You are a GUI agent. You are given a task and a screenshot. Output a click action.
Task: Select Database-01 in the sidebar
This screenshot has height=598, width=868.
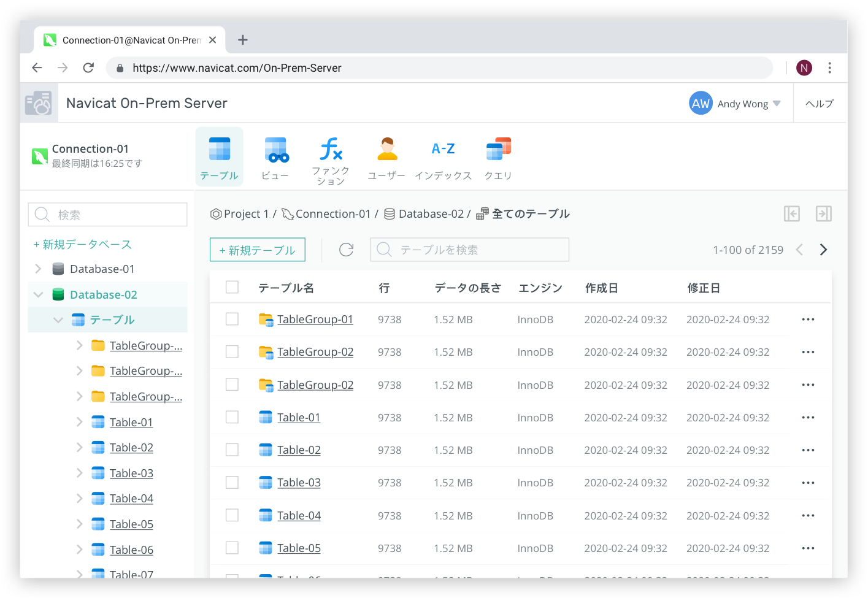coord(102,269)
